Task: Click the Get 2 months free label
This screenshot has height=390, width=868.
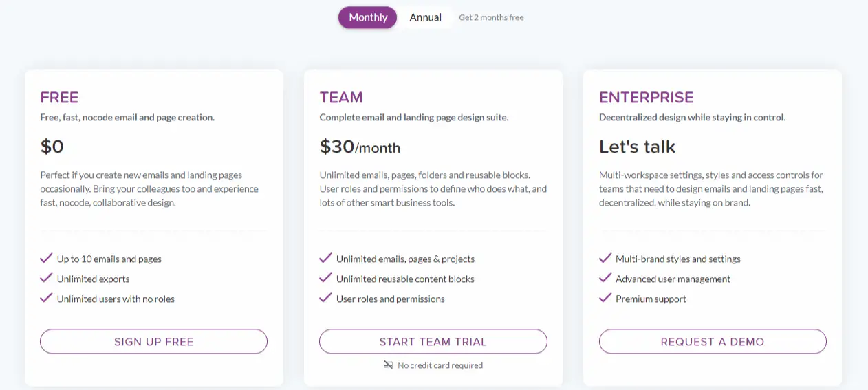Action: click(x=491, y=17)
